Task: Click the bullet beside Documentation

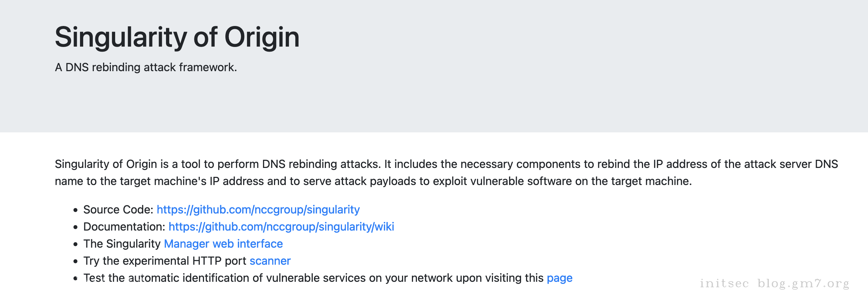Action: tap(75, 227)
